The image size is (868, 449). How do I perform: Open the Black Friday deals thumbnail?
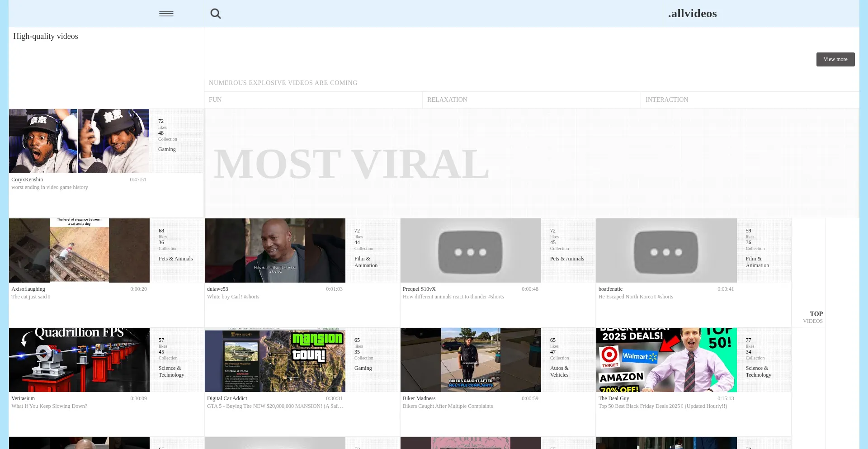[666, 360]
